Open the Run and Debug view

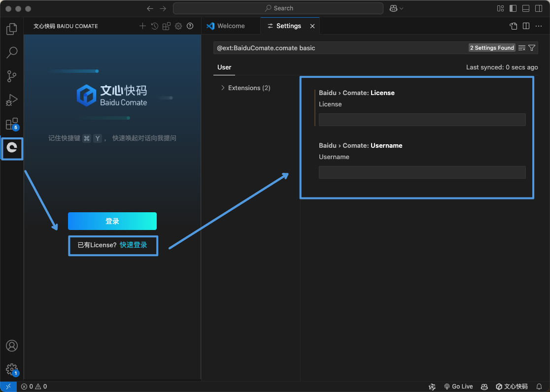pos(11,100)
